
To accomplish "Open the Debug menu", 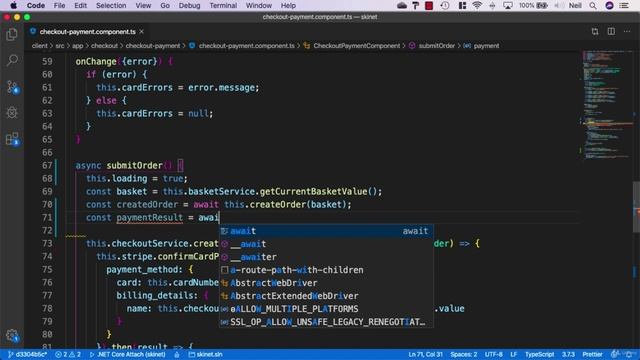I will coord(189,5).
